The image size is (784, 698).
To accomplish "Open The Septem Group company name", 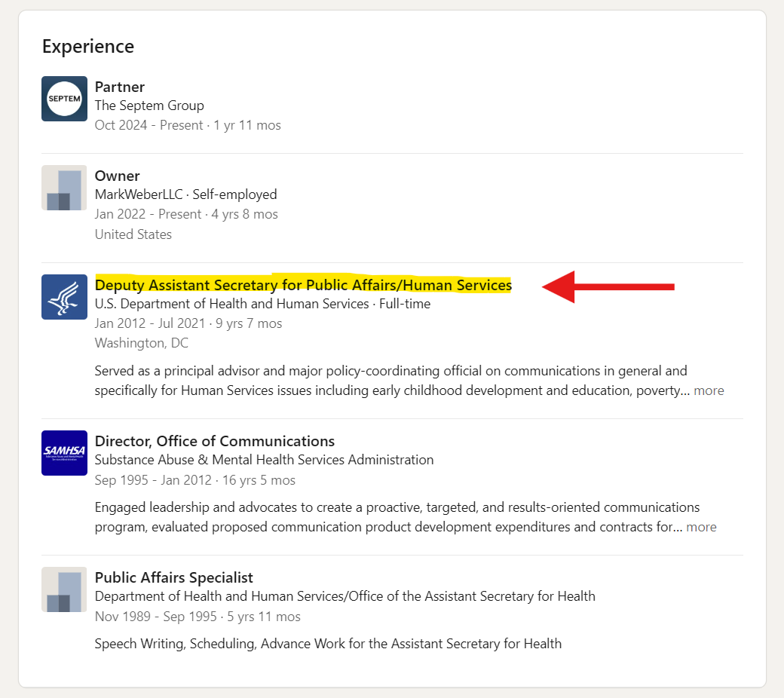I will 149,106.
